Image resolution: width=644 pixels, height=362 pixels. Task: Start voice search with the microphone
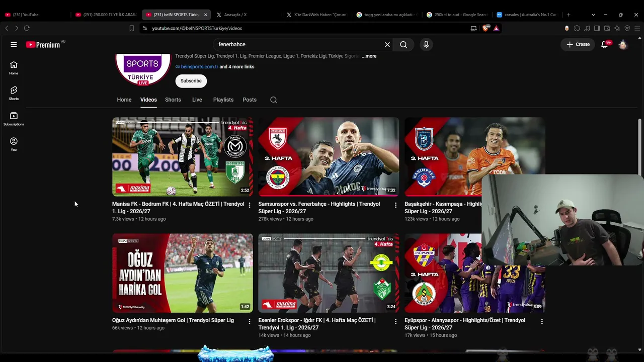(x=426, y=44)
